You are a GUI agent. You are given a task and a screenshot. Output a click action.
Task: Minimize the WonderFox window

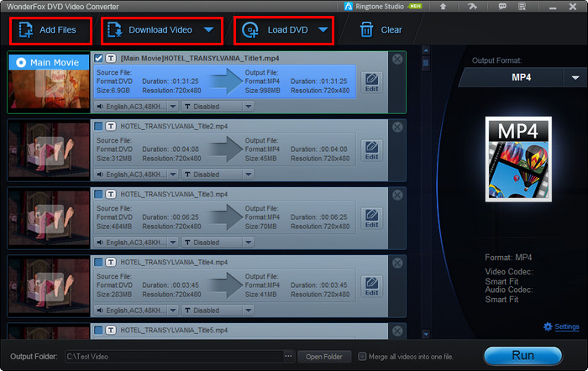point(553,7)
